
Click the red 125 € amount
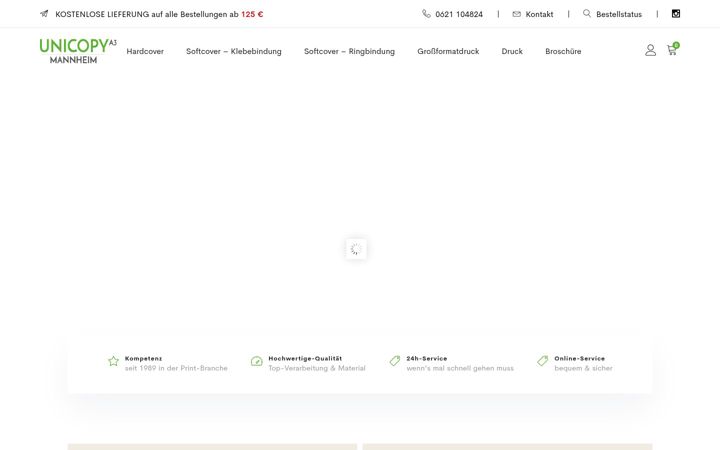[x=252, y=14]
